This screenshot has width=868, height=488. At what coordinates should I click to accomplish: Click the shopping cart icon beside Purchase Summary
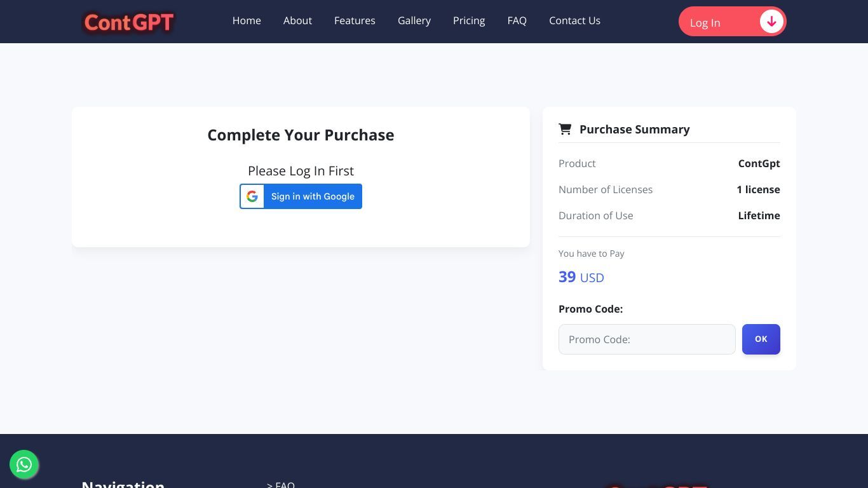[564, 129]
